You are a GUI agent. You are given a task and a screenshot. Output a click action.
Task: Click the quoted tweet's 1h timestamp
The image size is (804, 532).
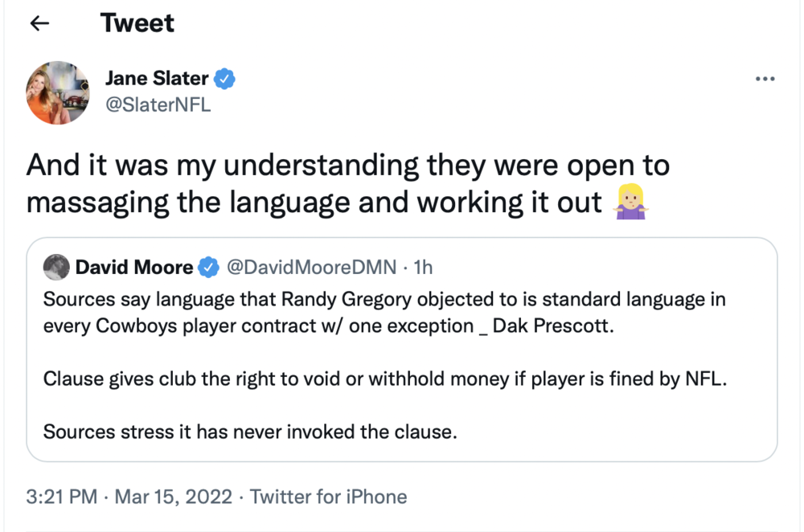click(x=422, y=267)
